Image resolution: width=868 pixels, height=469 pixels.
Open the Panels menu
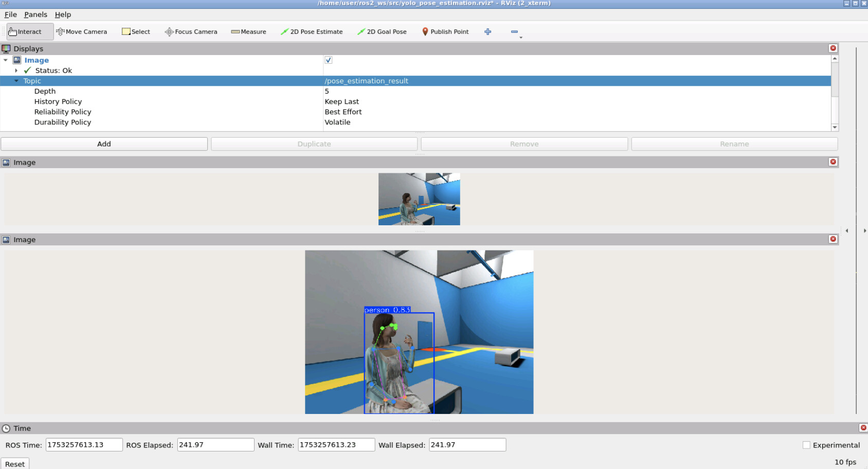point(35,14)
